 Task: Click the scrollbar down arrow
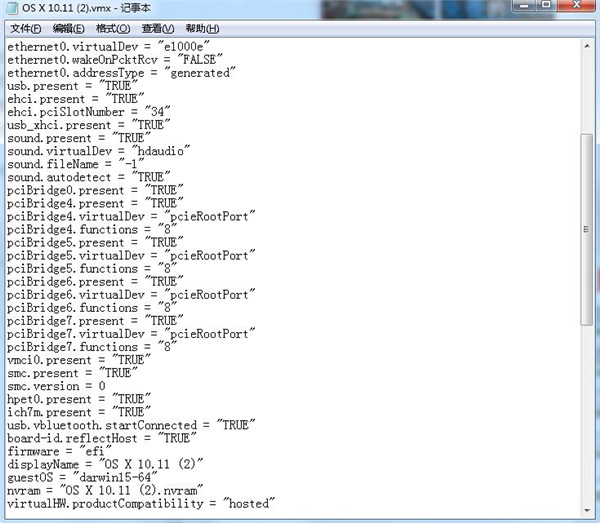click(587, 510)
